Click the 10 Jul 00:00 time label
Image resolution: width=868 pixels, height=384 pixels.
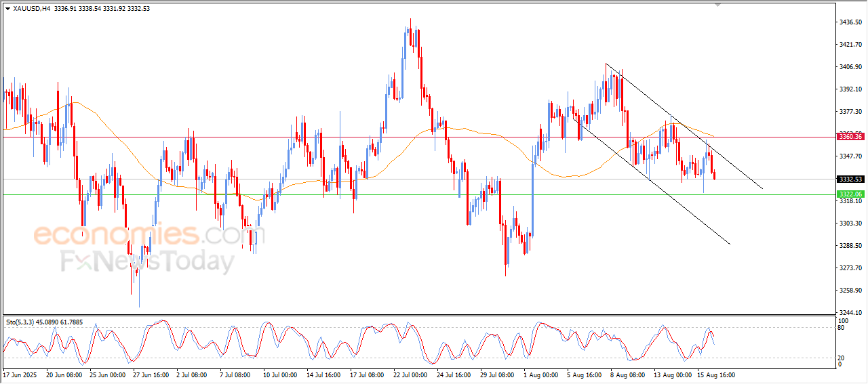pyautogui.click(x=280, y=375)
